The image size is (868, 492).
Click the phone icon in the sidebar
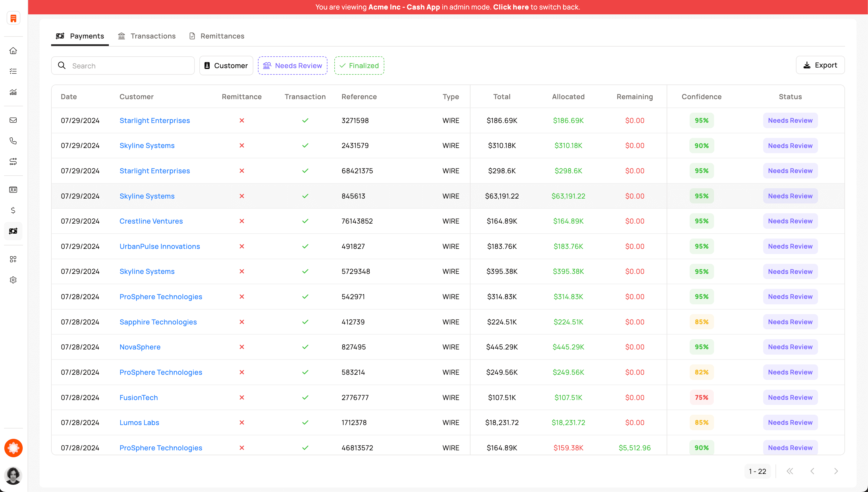coord(13,141)
